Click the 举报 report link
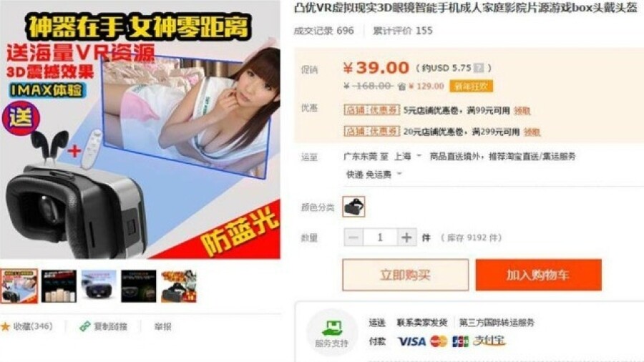644x362 pixels. coord(162,327)
